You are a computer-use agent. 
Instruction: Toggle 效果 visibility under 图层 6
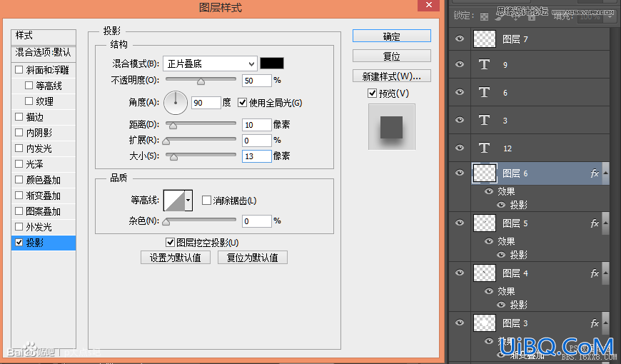[x=489, y=191]
